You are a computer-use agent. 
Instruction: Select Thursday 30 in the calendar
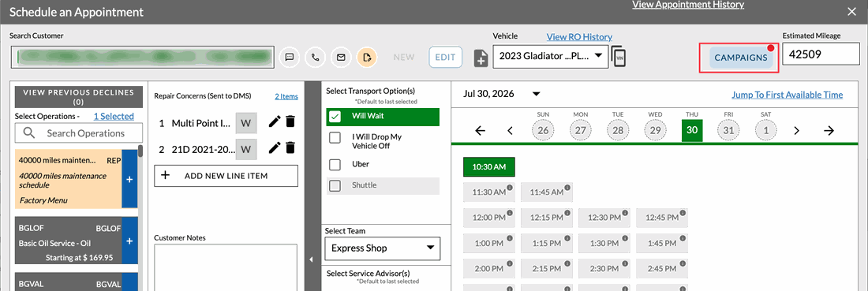click(692, 130)
